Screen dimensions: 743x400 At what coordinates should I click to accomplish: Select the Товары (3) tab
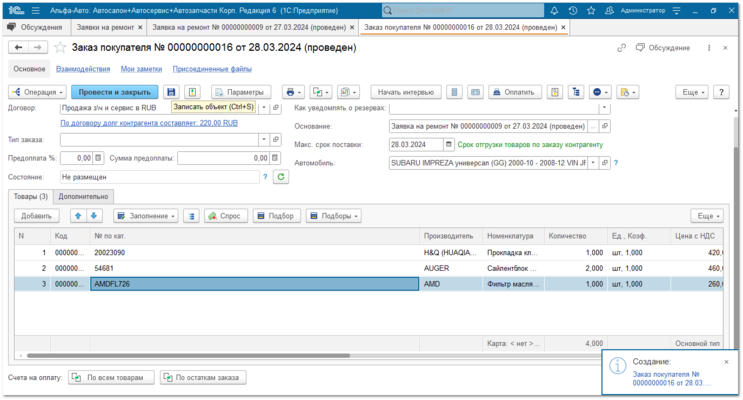click(31, 196)
